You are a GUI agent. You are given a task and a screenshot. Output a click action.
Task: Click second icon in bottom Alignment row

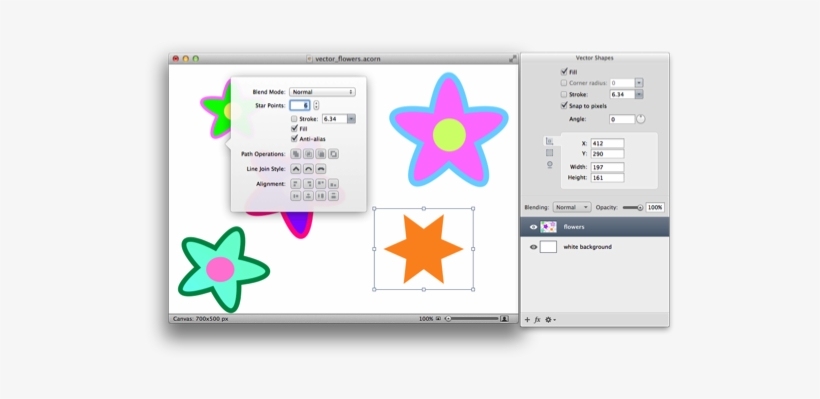(309, 196)
